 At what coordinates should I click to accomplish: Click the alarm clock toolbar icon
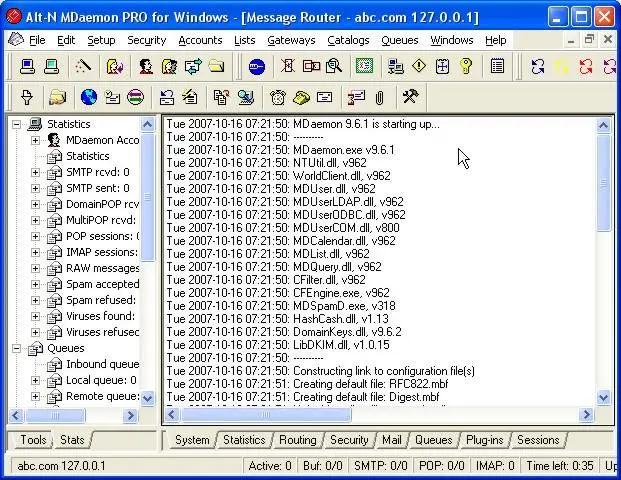tap(278, 97)
